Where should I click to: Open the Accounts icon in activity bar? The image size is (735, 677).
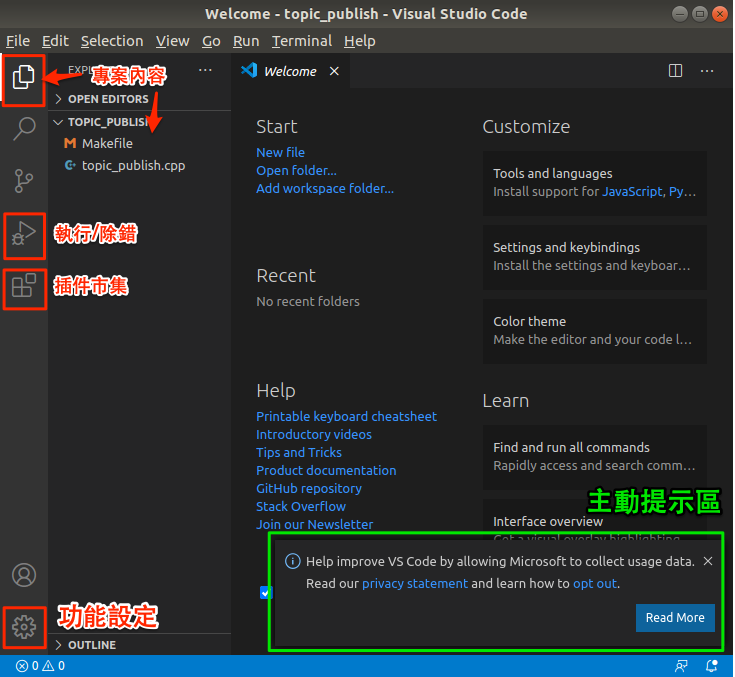click(x=24, y=575)
